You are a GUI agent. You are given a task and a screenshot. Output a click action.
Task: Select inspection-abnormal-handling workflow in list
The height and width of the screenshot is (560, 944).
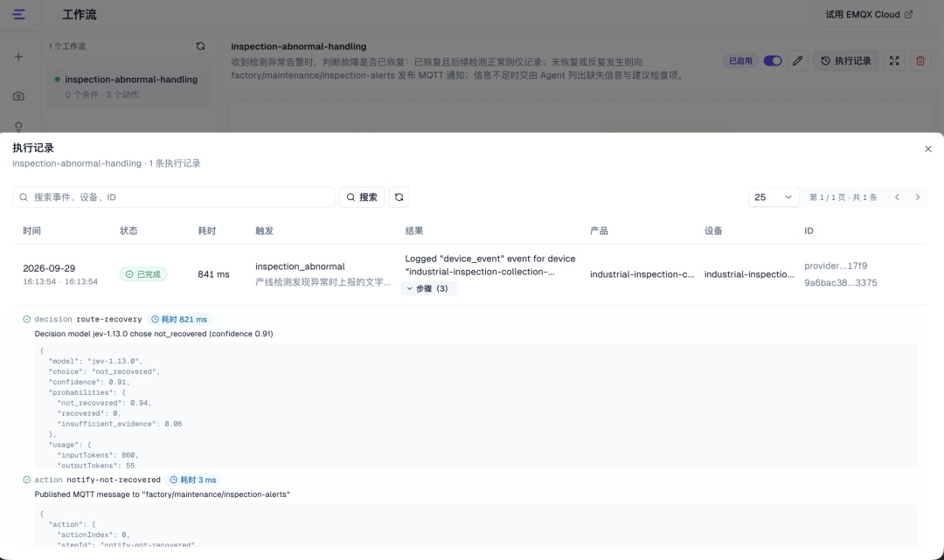pyautogui.click(x=129, y=86)
